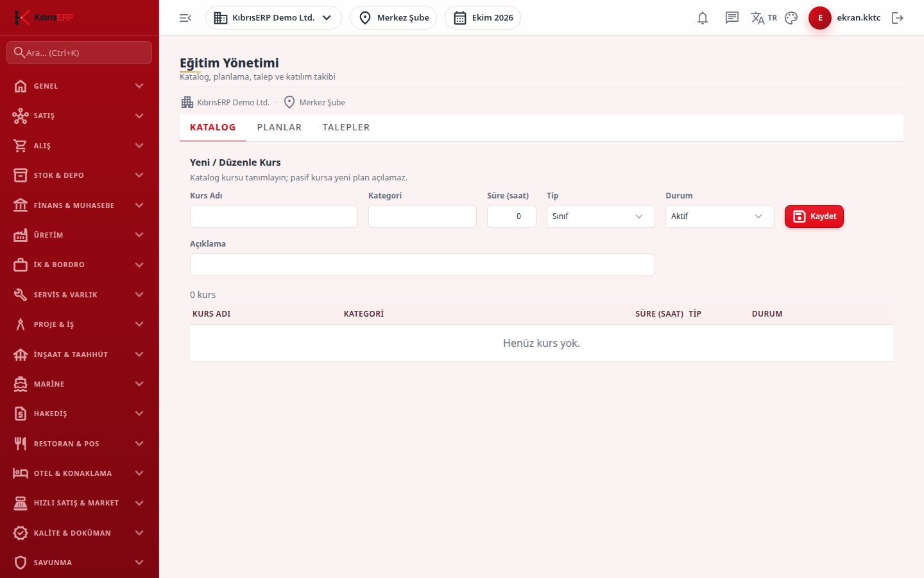Focus the Kategori input field
The image size is (924, 578).
422,216
